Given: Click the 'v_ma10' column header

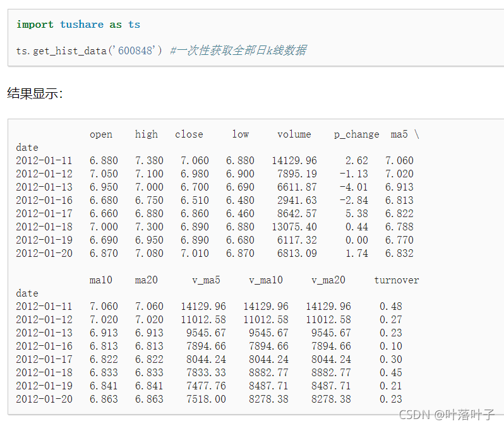Looking at the screenshot, I should [266, 280].
